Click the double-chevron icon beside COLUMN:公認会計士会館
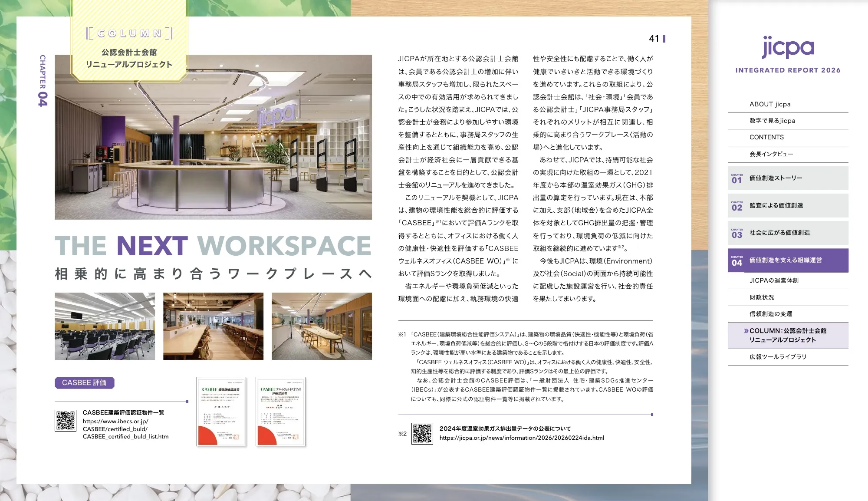868x501 pixels. pyautogui.click(x=746, y=331)
